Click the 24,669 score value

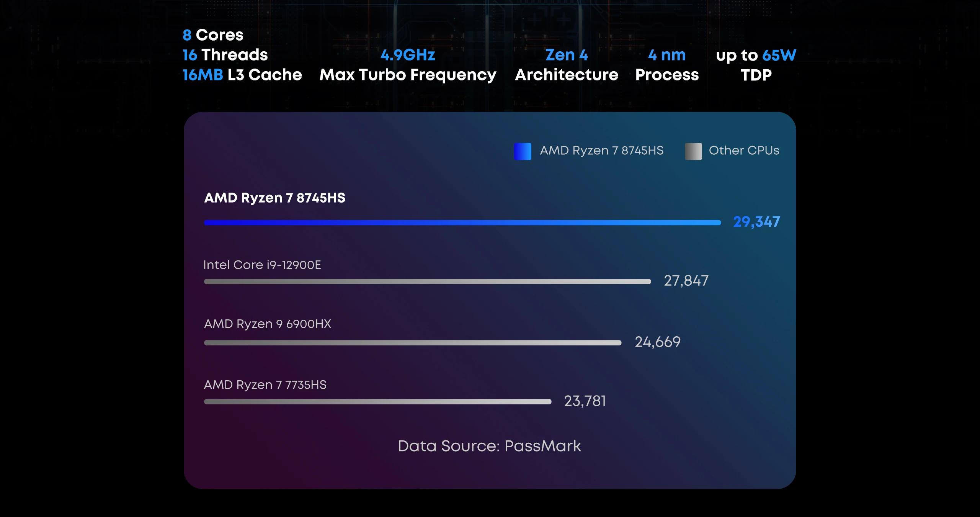point(658,342)
